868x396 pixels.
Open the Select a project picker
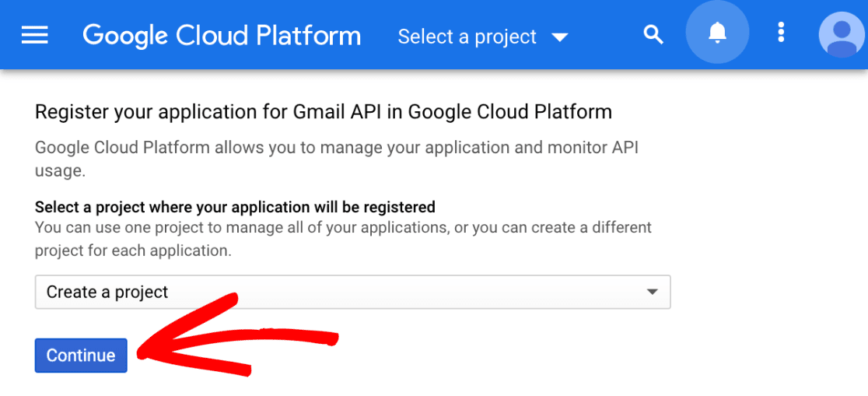pos(483,37)
